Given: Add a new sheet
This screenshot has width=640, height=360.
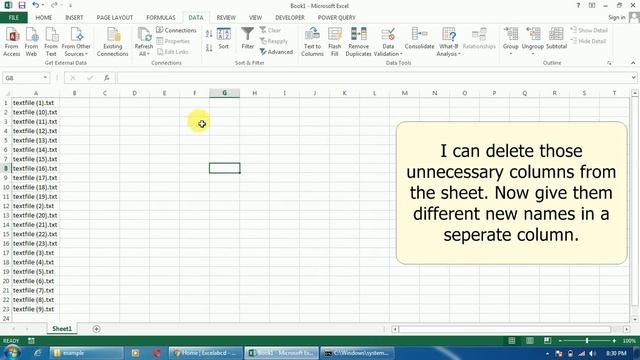Looking at the screenshot, I should (96, 329).
